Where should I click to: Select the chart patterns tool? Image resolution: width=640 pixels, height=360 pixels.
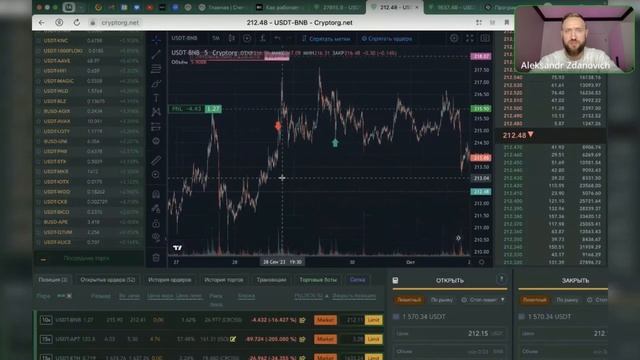tap(156, 112)
